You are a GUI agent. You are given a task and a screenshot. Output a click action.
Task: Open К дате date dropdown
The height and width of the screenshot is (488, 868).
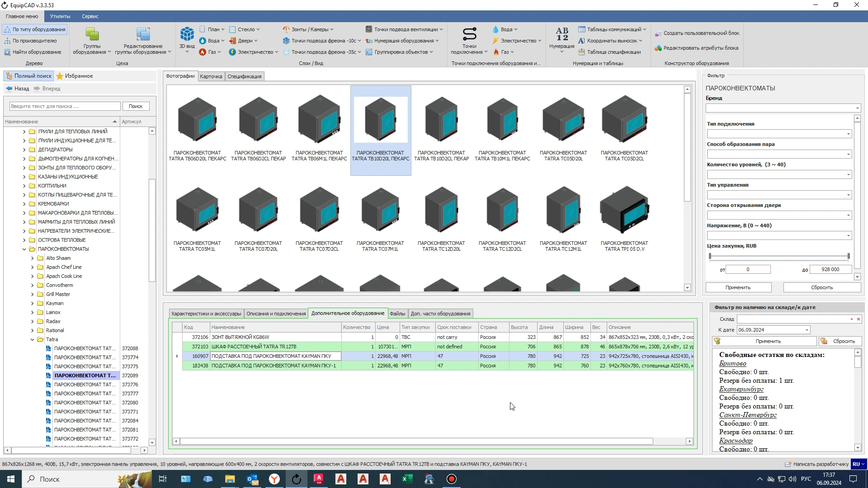[x=807, y=330]
